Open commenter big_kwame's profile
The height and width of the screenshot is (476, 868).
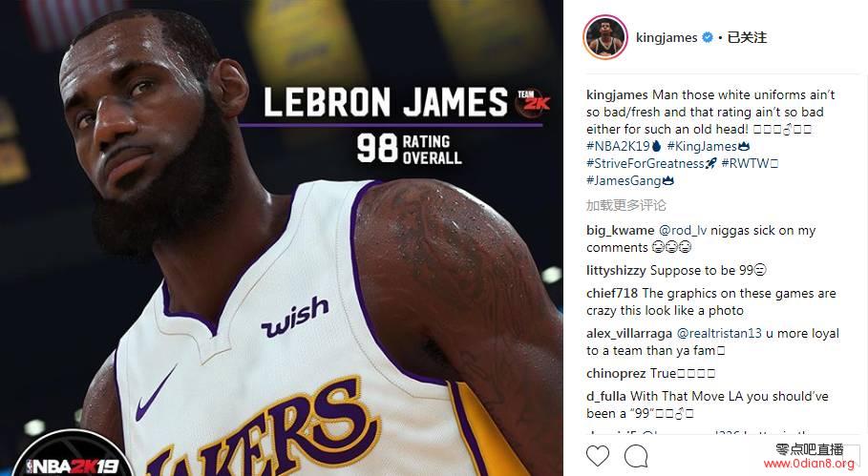[620, 231]
